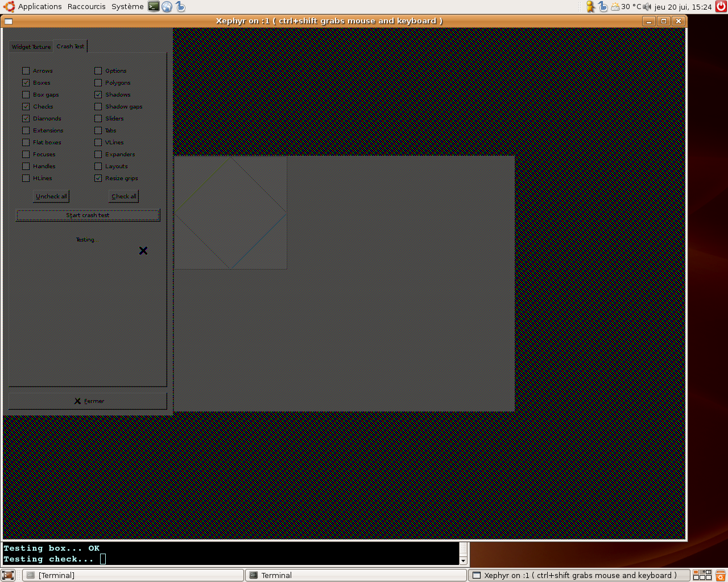
Task: Uncheck the Shadows checkbox
Action: [98, 95]
